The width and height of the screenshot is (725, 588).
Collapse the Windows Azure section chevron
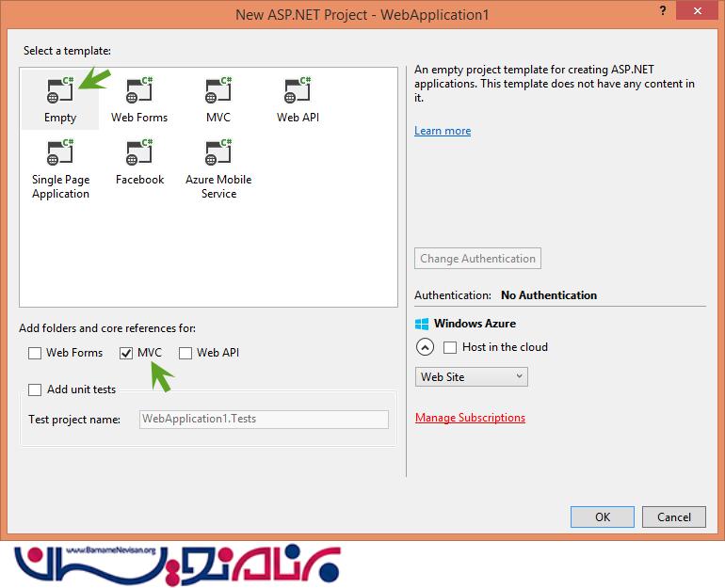pyautogui.click(x=425, y=347)
